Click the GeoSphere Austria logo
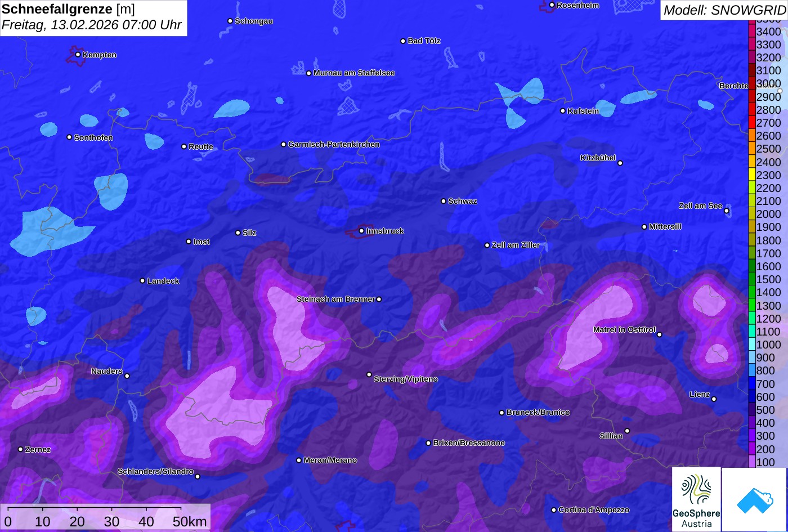This screenshot has width=788, height=532. click(x=696, y=499)
